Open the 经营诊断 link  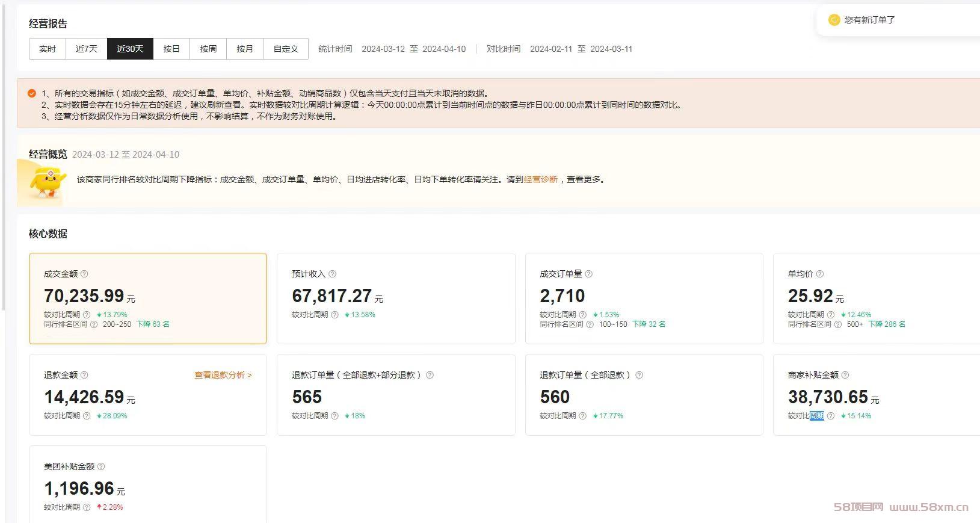(x=541, y=179)
